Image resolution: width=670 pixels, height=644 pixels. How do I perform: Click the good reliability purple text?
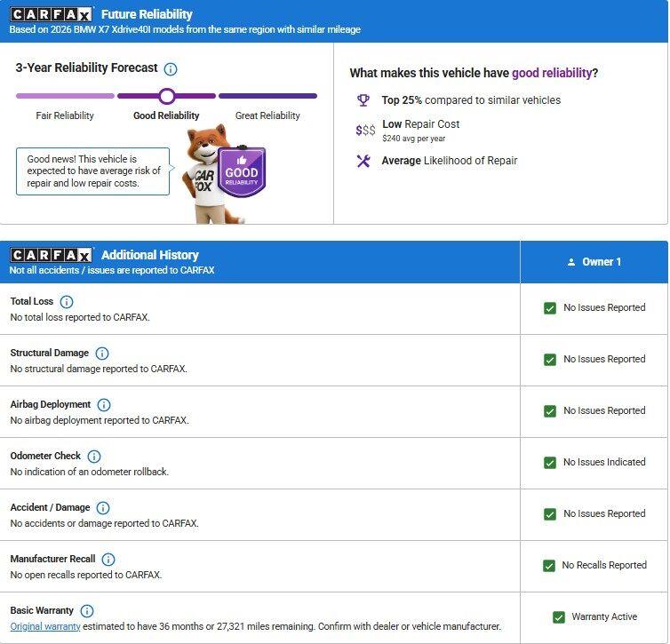(x=552, y=73)
